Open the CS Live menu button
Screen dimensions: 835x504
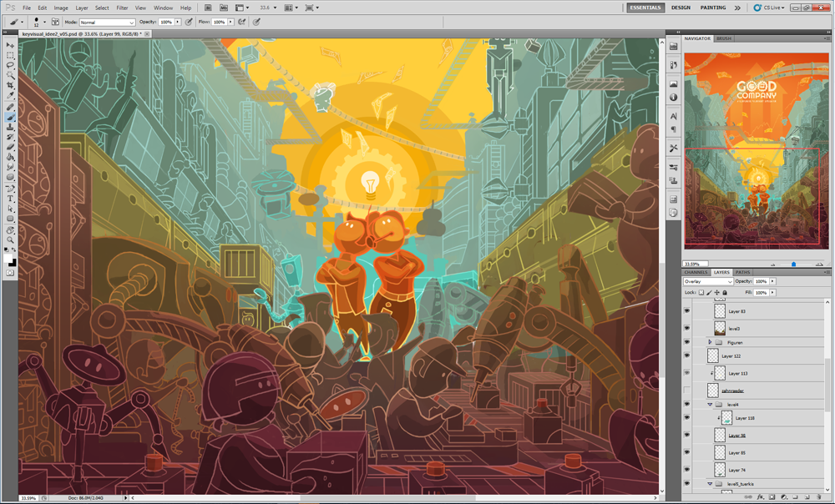tap(770, 8)
